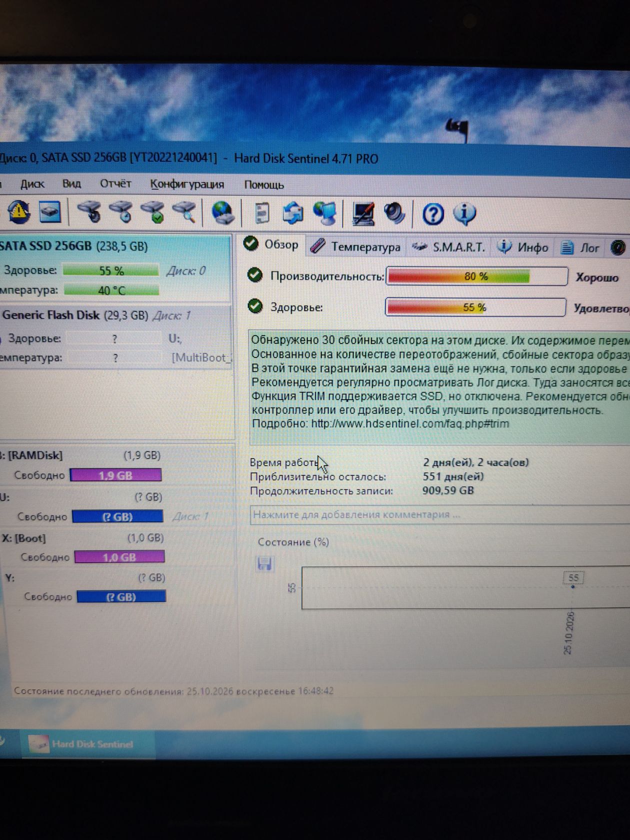The height and width of the screenshot is (840, 630).
Task: Click the blue refresh arrows toolbar icon
Action: tap(293, 213)
